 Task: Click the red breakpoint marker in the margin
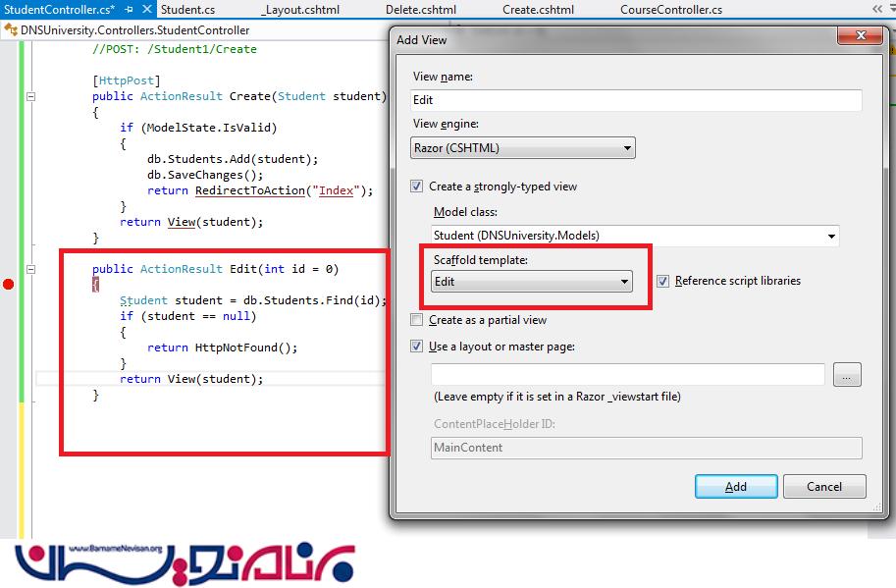[x=9, y=285]
